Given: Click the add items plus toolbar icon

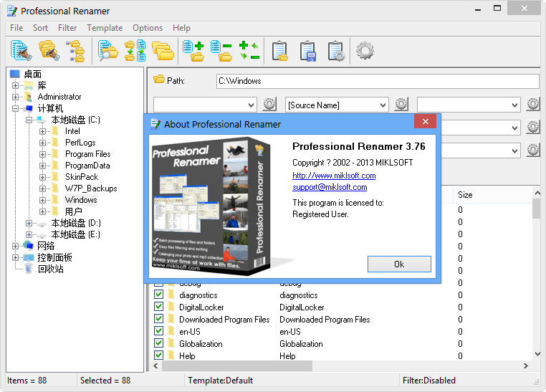Looking at the screenshot, I should [x=193, y=51].
